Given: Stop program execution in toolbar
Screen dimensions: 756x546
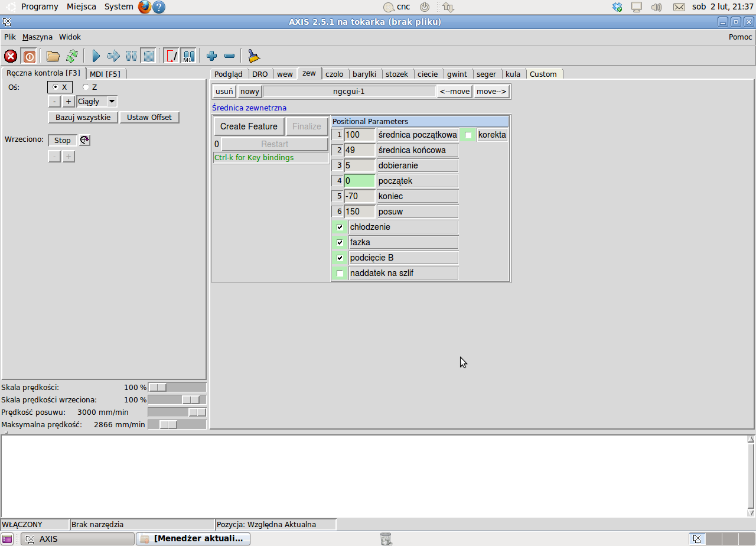Looking at the screenshot, I should click(x=149, y=56).
